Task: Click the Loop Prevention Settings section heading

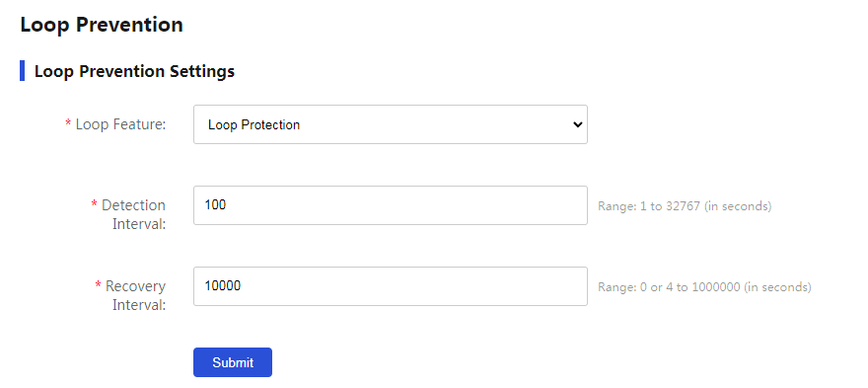Action: (134, 71)
